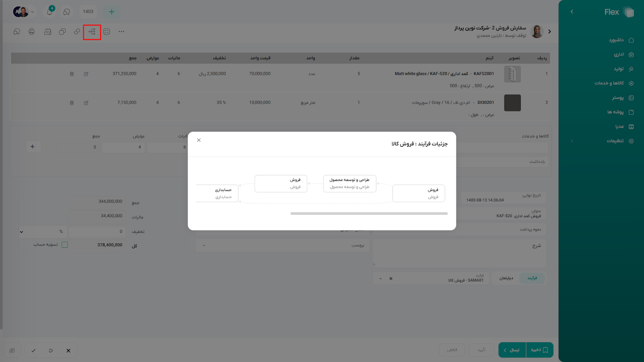Open the user avatar dropdown chevron
The image size is (644, 362).
(33, 12)
